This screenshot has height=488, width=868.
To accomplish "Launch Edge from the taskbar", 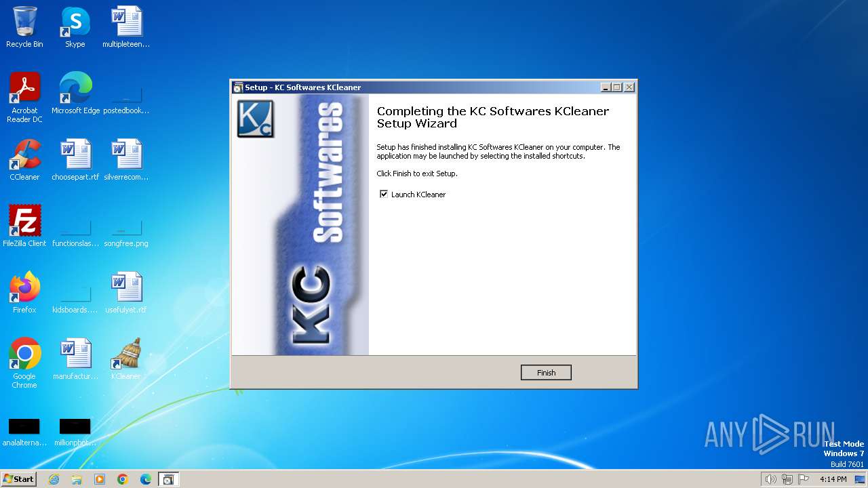I will point(146,479).
